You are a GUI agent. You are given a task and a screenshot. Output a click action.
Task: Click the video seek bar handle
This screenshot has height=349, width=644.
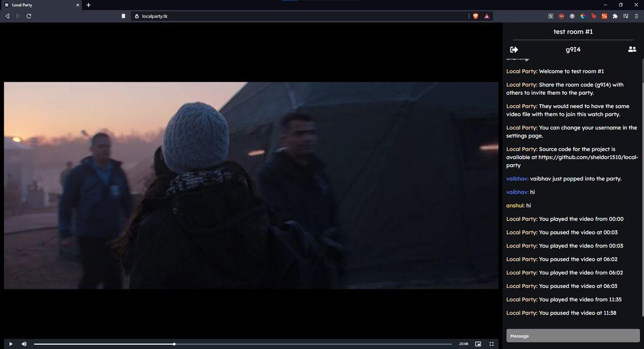point(174,344)
